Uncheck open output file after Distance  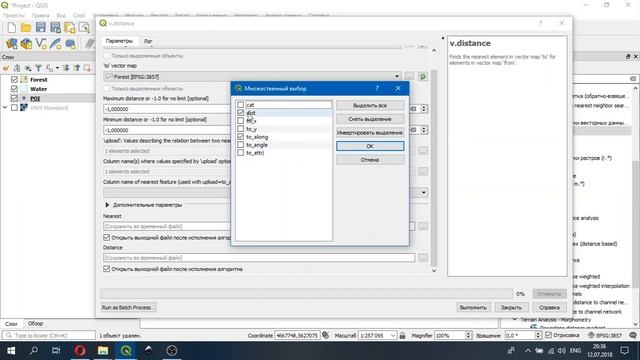click(x=107, y=269)
